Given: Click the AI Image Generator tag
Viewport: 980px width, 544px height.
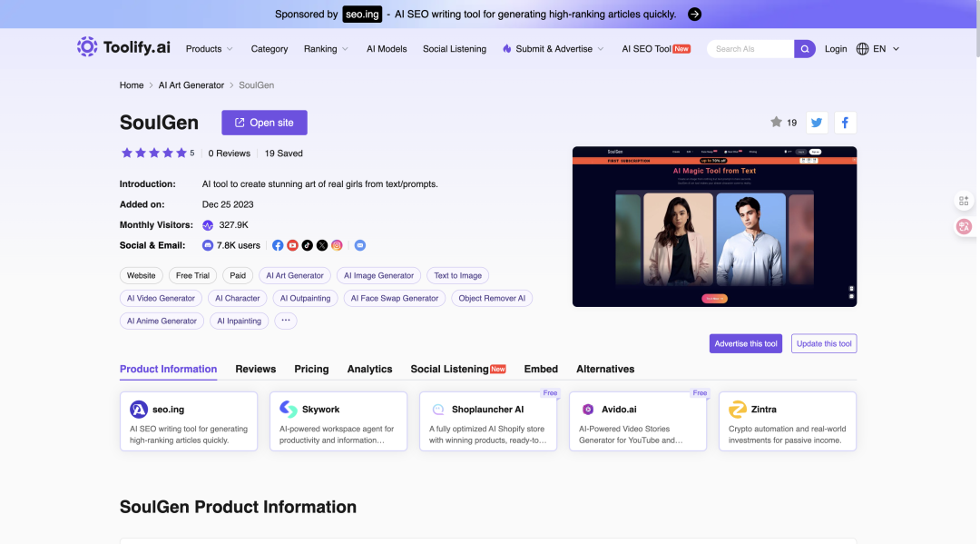Looking at the screenshot, I should pos(378,275).
